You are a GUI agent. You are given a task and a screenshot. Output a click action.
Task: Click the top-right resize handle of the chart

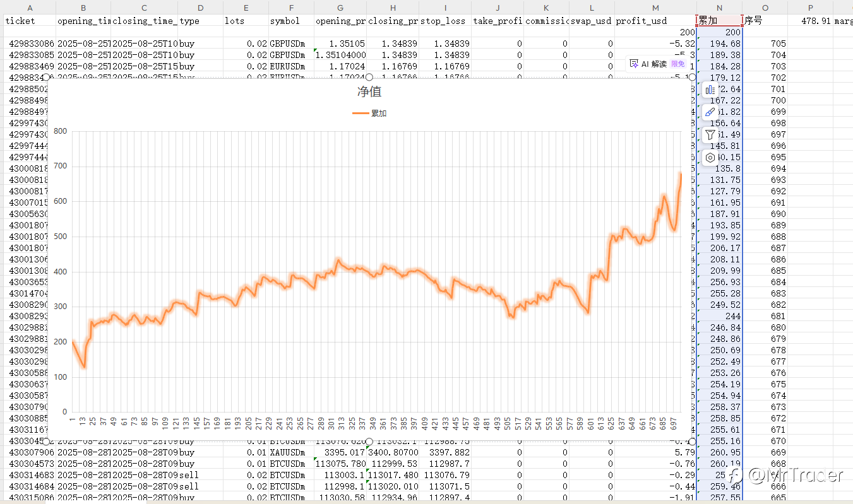pyautogui.click(x=692, y=77)
